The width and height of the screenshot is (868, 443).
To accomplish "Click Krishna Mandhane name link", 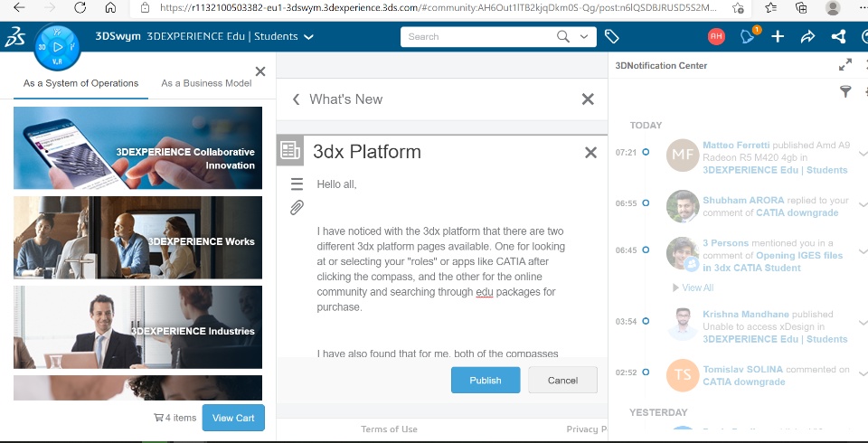I will click(x=748, y=314).
